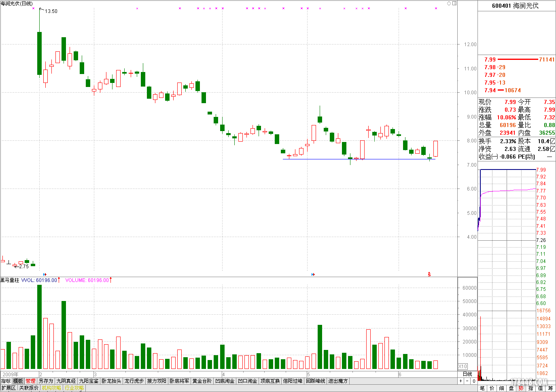556x392 pixels.
Task: Click the red-green flag marker under February
Action: tap(45, 274)
